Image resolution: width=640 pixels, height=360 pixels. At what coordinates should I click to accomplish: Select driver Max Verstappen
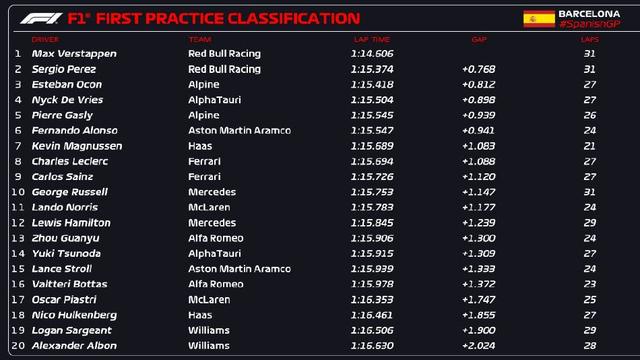pos(74,54)
